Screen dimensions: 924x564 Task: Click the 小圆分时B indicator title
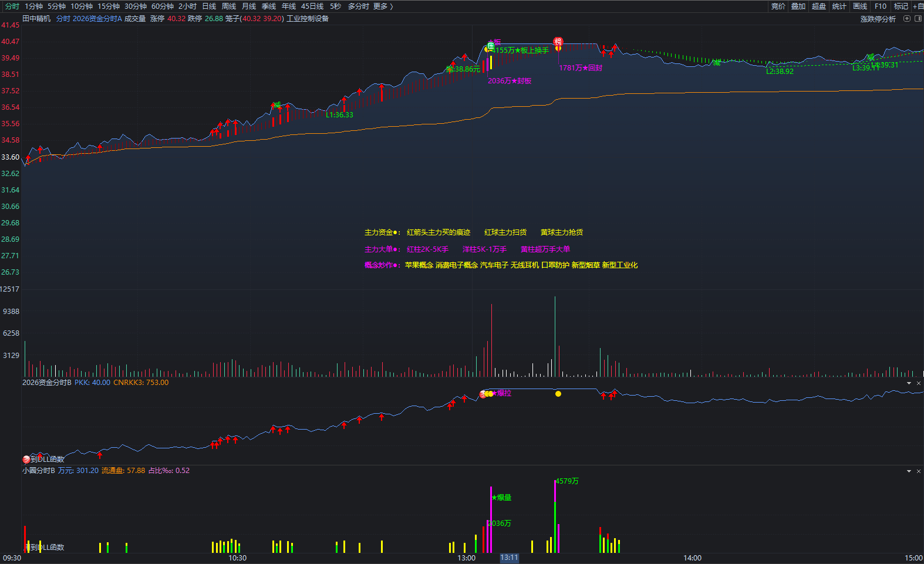click(x=39, y=471)
